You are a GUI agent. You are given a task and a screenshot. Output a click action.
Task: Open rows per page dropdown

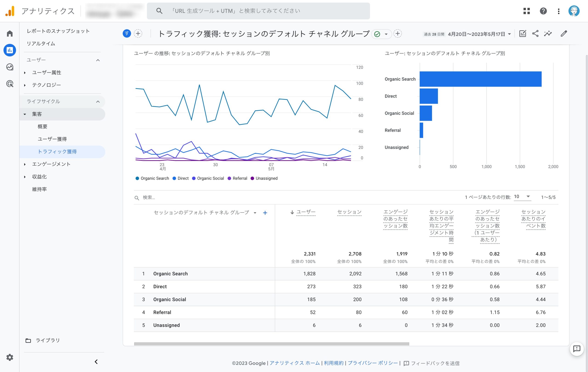click(522, 197)
